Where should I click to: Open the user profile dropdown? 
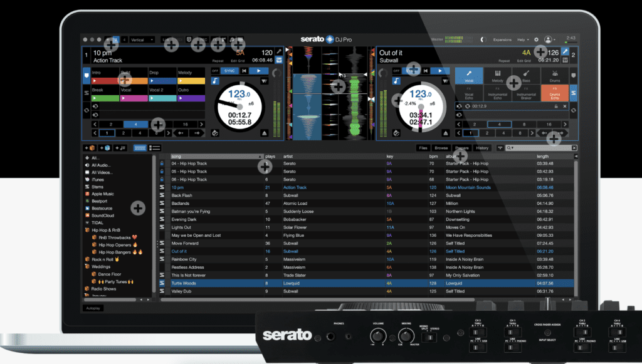coord(549,39)
